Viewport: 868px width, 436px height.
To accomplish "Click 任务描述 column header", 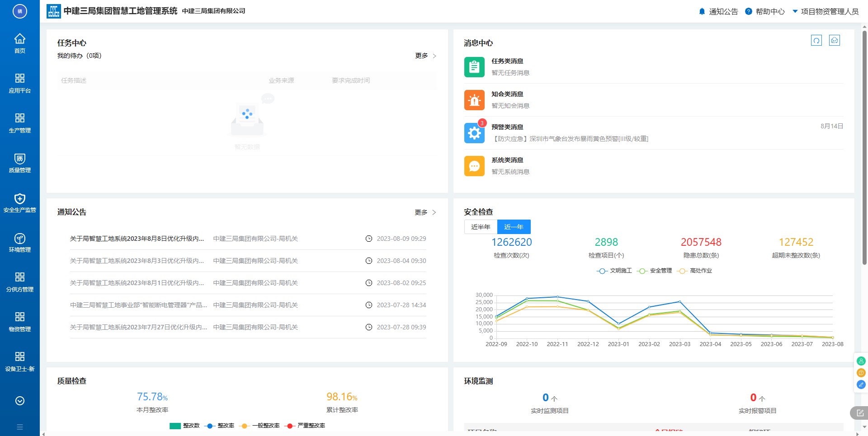I will pyautogui.click(x=74, y=80).
